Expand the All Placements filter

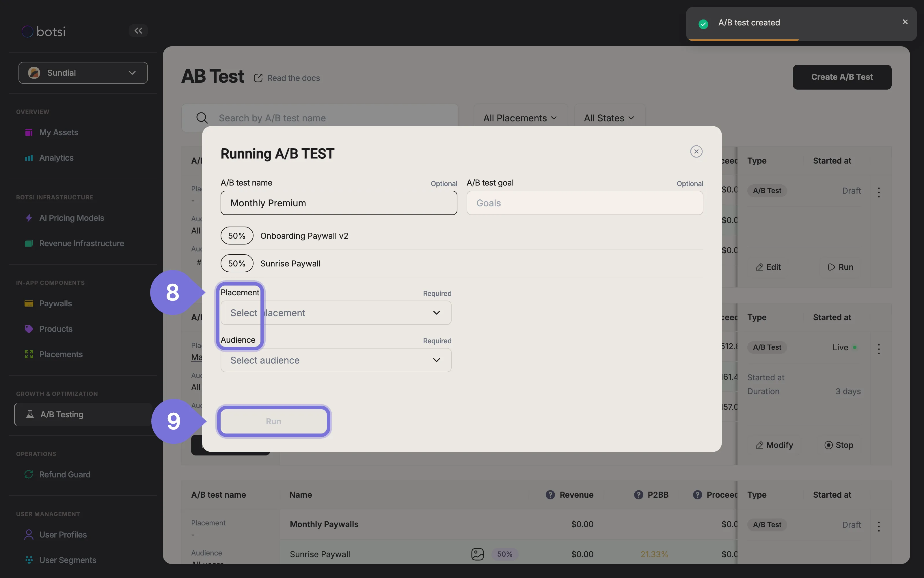pyautogui.click(x=520, y=118)
